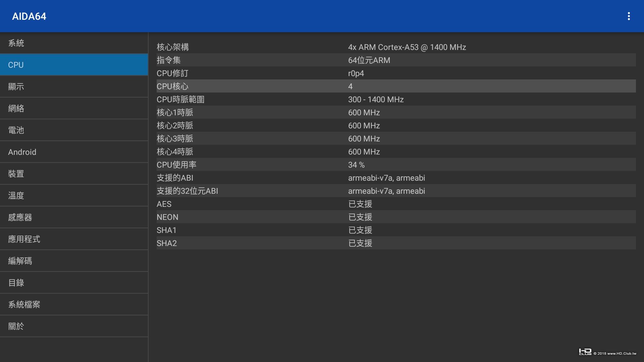Open the three-dot overflow menu
This screenshot has height=362, width=644.
click(x=629, y=16)
